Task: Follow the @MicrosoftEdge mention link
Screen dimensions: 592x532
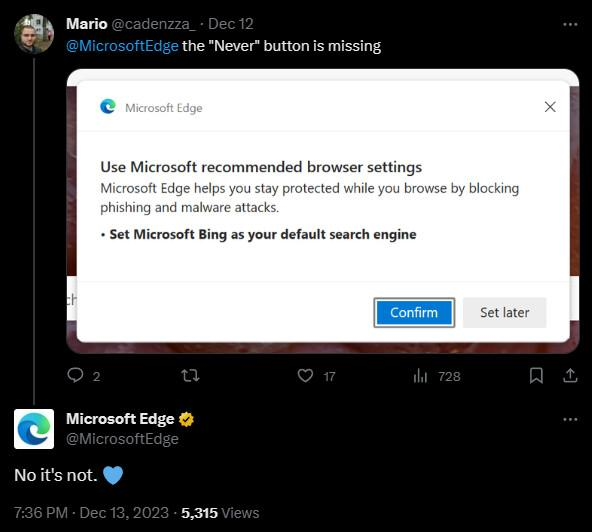Action: 122,46
